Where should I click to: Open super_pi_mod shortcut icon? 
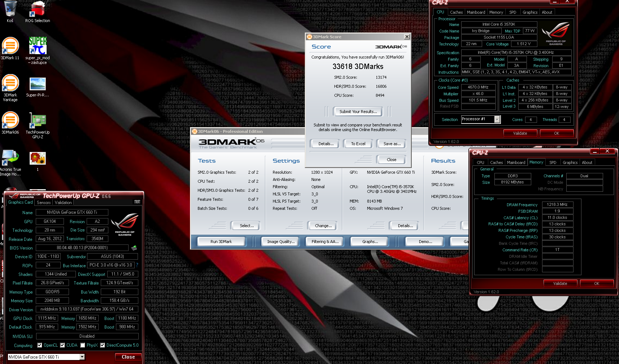point(38,50)
